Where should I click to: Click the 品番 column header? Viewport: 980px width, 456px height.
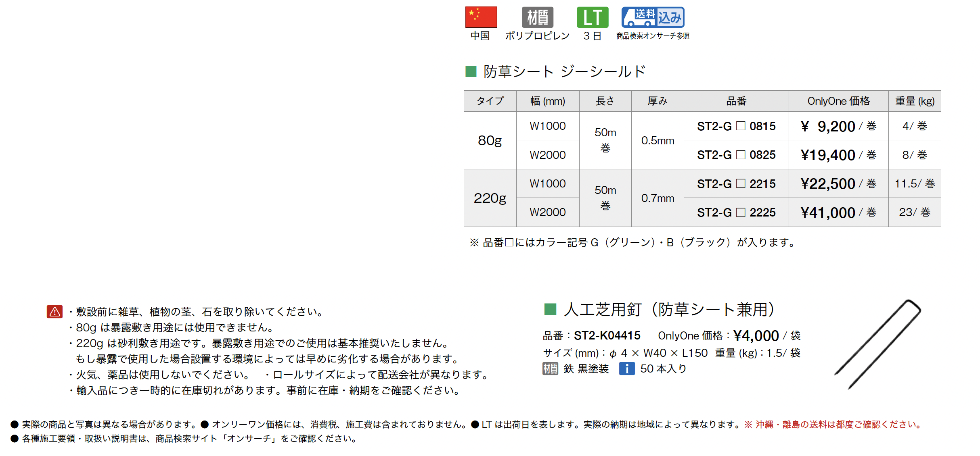(x=736, y=101)
